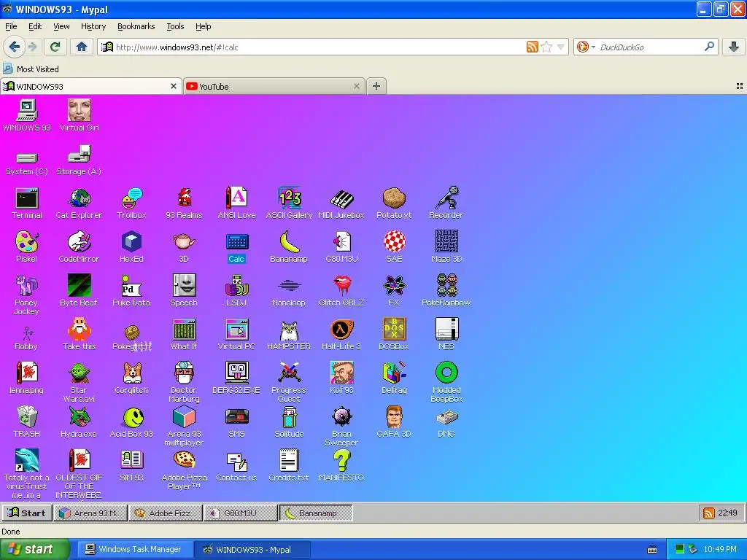Open MIDI Jukebox icon
747x560 pixels.
coord(341,203)
